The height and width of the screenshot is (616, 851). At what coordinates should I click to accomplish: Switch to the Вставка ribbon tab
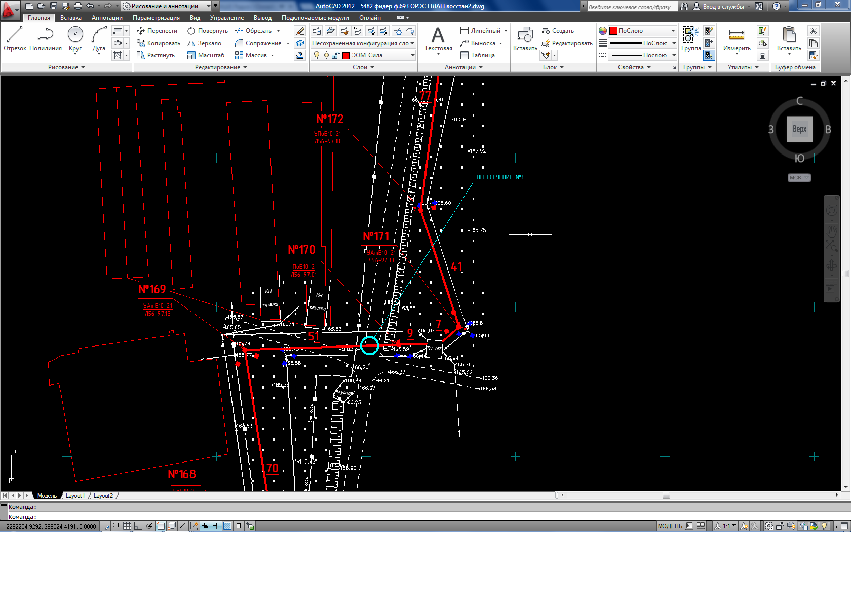[x=71, y=18]
